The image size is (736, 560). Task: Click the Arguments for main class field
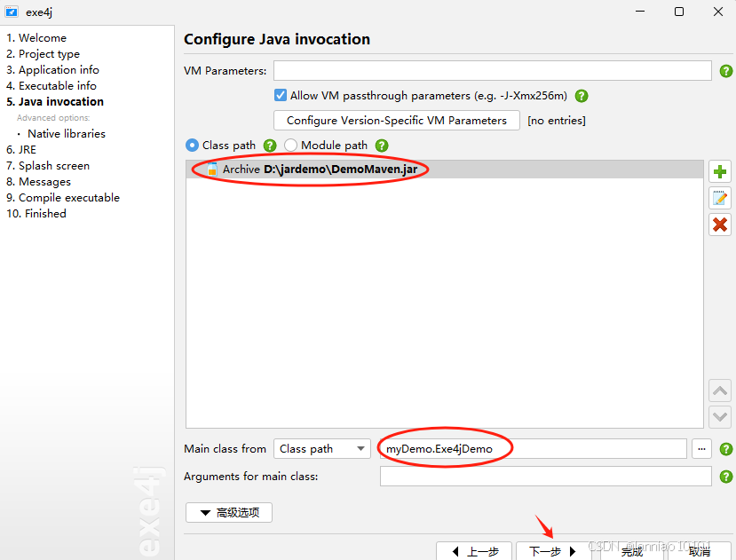click(x=546, y=477)
